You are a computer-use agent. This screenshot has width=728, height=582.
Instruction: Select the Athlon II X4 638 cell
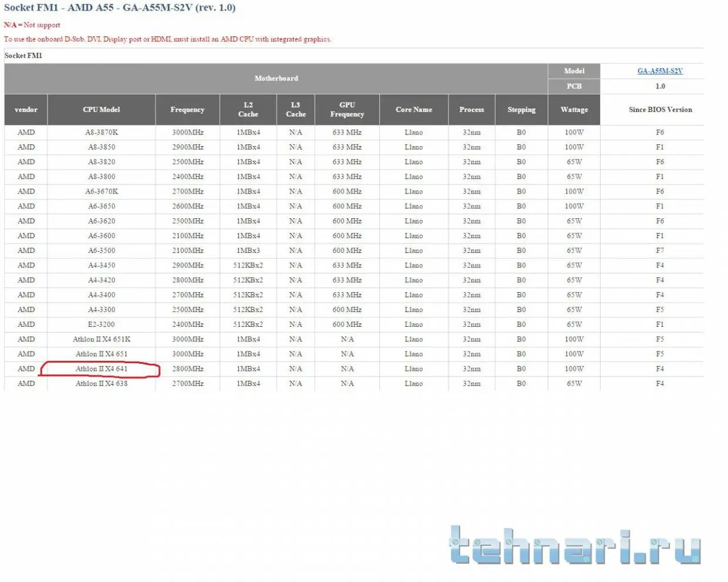pos(102,384)
